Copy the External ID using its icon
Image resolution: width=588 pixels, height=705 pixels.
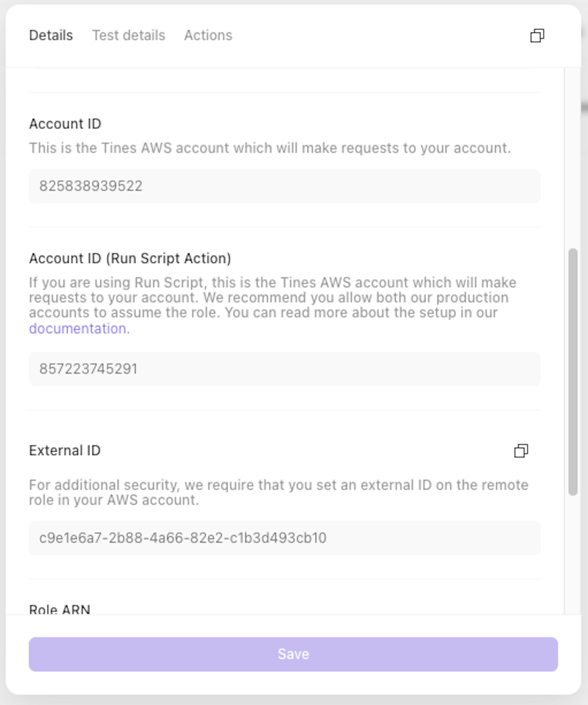pyautogui.click(x=521, y=451)
